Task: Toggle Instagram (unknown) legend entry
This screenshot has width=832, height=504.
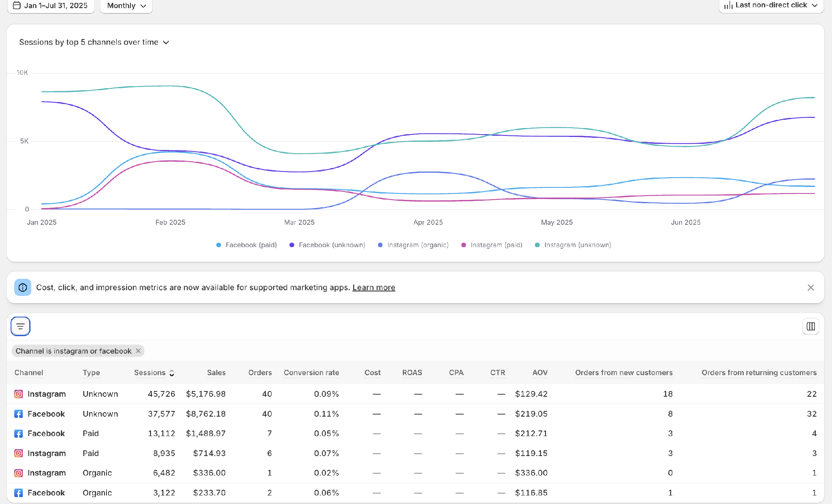Action: (573, 245)
